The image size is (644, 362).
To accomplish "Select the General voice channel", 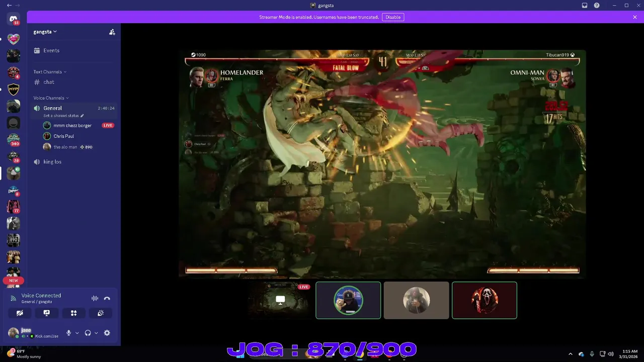I will [x=74, y=108].
